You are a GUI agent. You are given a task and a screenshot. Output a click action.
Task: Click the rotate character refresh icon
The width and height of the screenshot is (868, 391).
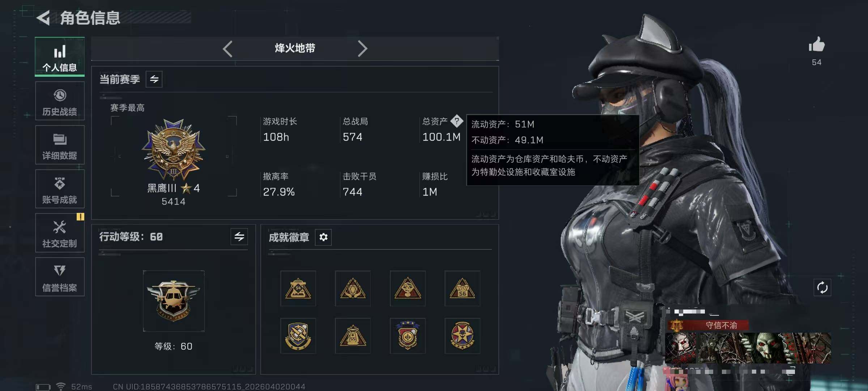[x=822, y=288]
